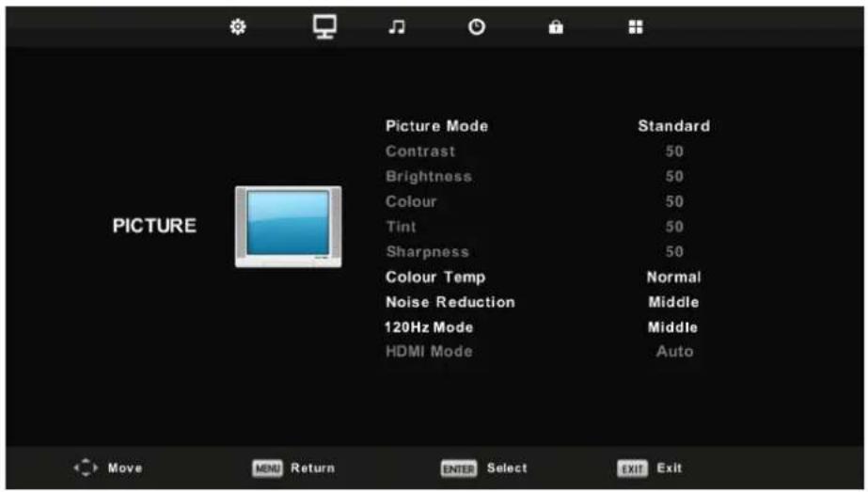Select the greyed HDMI Mode row
Screen dimensions: 868x492
click(x=540, y=351)
